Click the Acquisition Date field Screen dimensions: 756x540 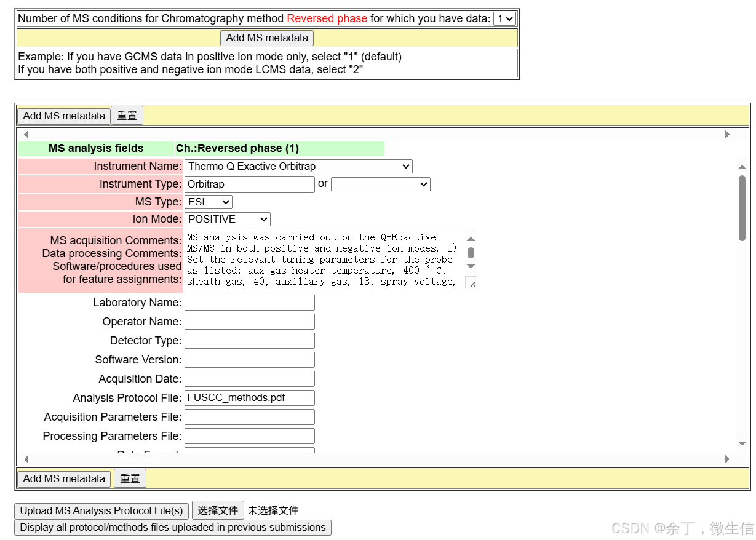250,379
